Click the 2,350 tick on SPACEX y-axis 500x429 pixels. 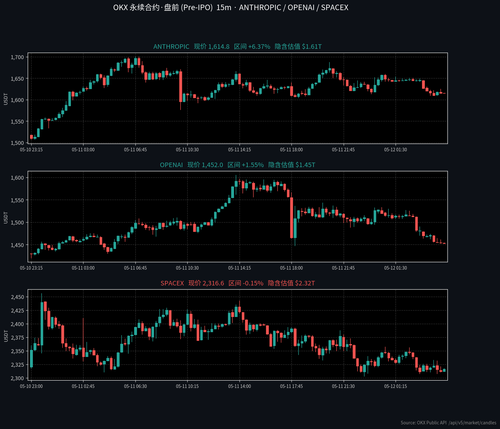[x=17, y=351]
